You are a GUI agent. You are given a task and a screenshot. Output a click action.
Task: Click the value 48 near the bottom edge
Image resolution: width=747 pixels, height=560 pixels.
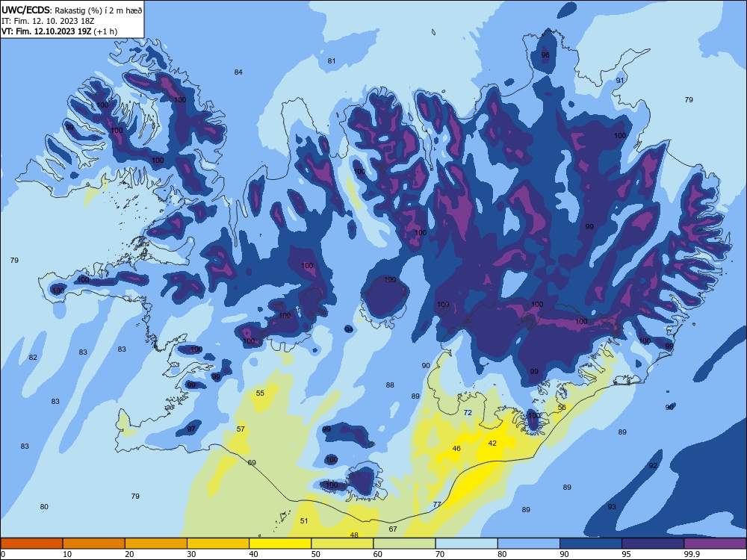[354, 535]
